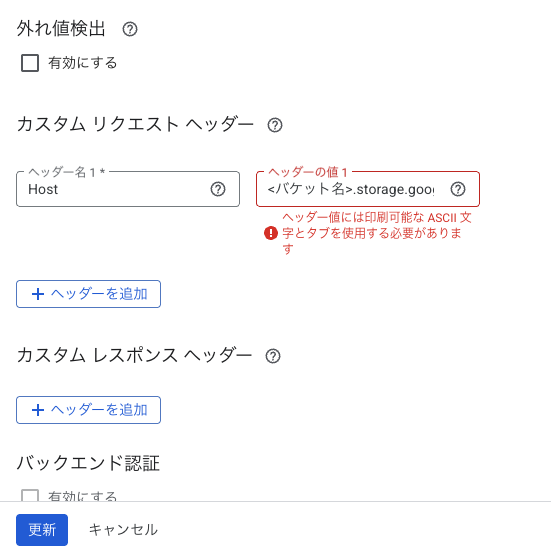Add a custom response header via ヘッダーを追加
551x553 pixels.
[x=89, y=410]
